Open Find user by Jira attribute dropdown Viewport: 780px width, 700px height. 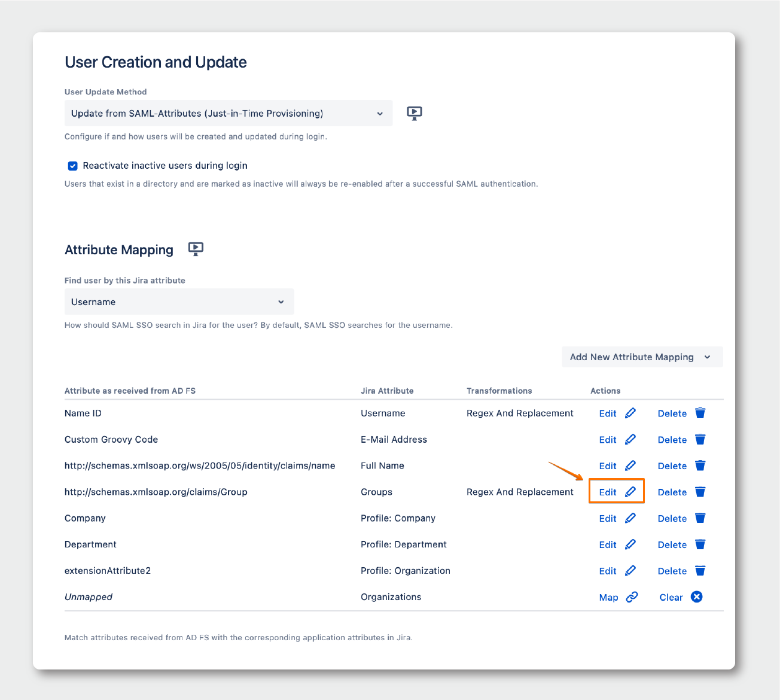tap(179, 302)
